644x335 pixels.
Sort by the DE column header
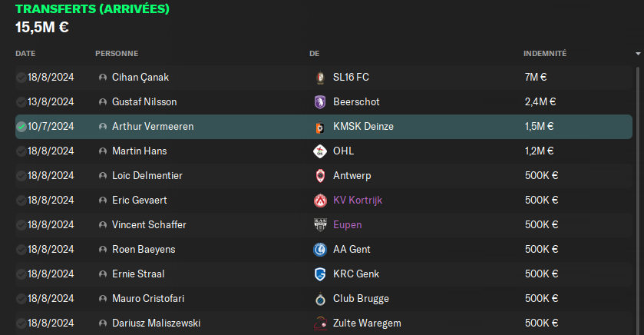(x=314, y=54)
